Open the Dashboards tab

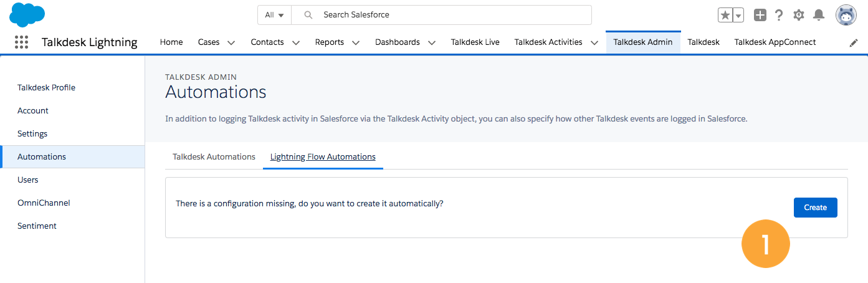[x=398, y=42]
